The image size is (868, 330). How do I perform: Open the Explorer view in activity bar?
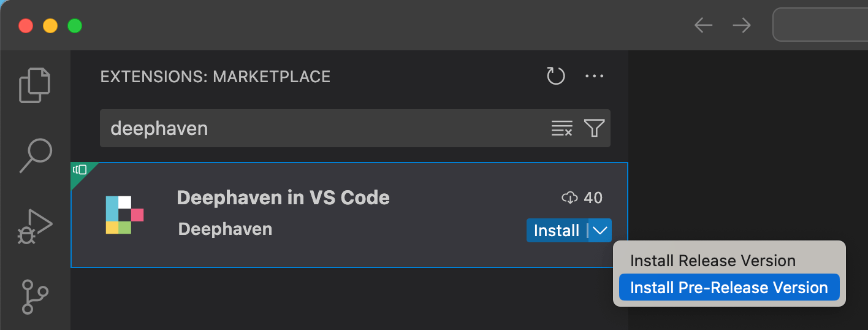coord(35,85)
